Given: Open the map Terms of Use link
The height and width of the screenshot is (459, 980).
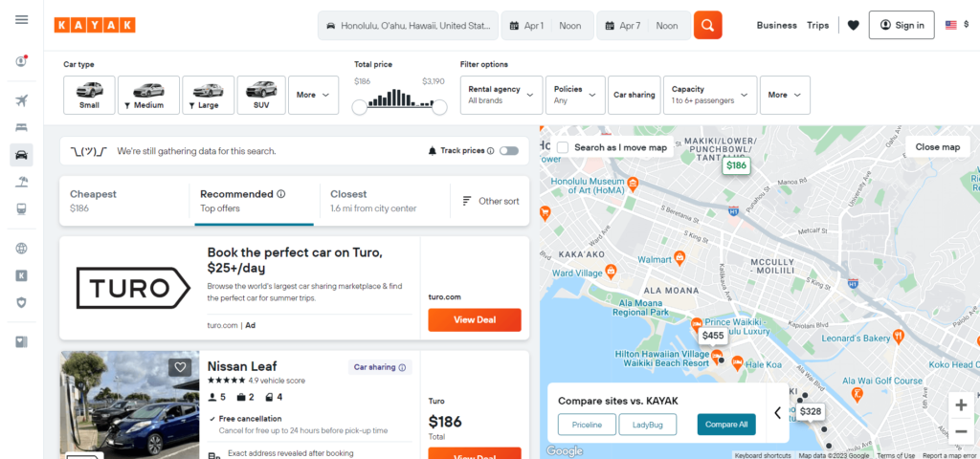Looking at the screenshot, I should [896, 455].
